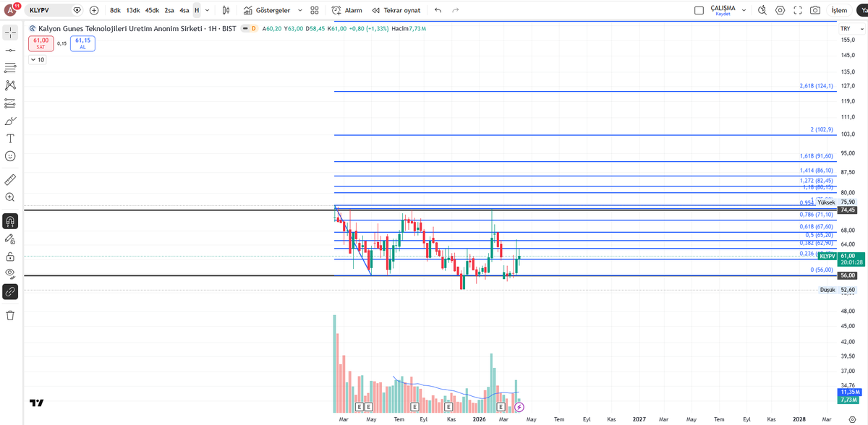Viewport: 868px width, 425px height.
Task: Click the İşlem trade button
Action: click(x=839, y=10)
